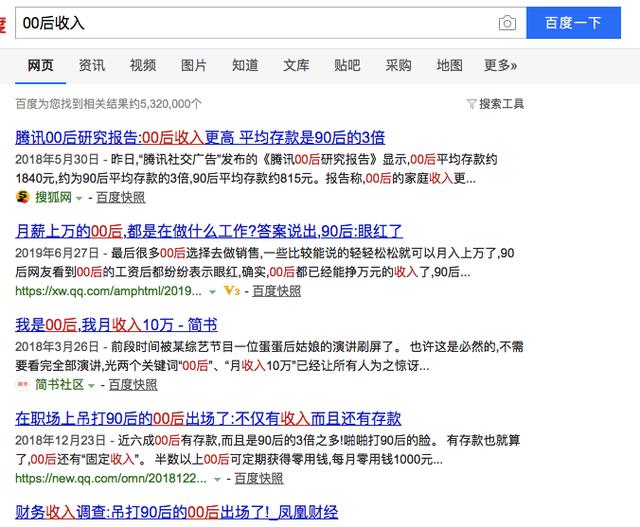Click the date 2018年12月23日
The width and height of the screenshot is (640, 527).
60,440
